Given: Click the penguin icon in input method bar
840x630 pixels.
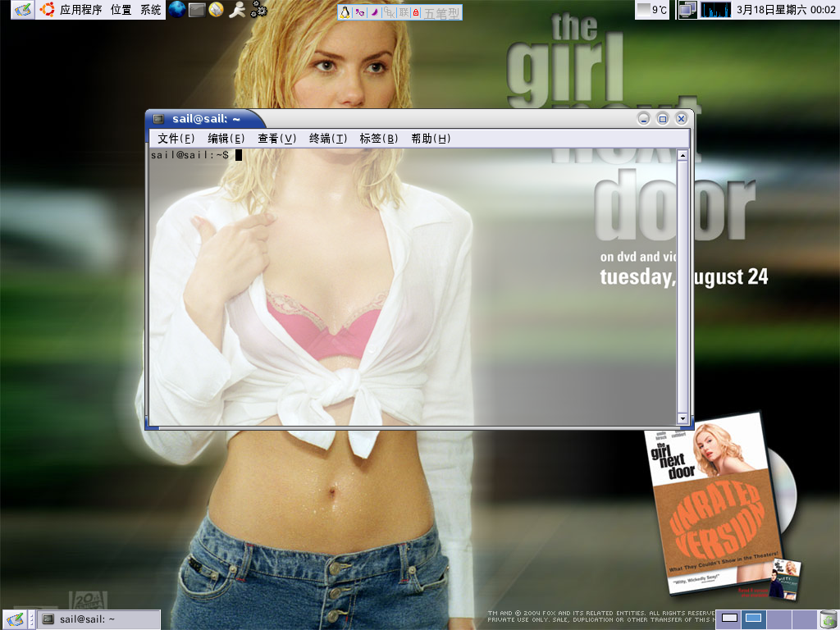Looking at the screenshot, I should (345, 12).
